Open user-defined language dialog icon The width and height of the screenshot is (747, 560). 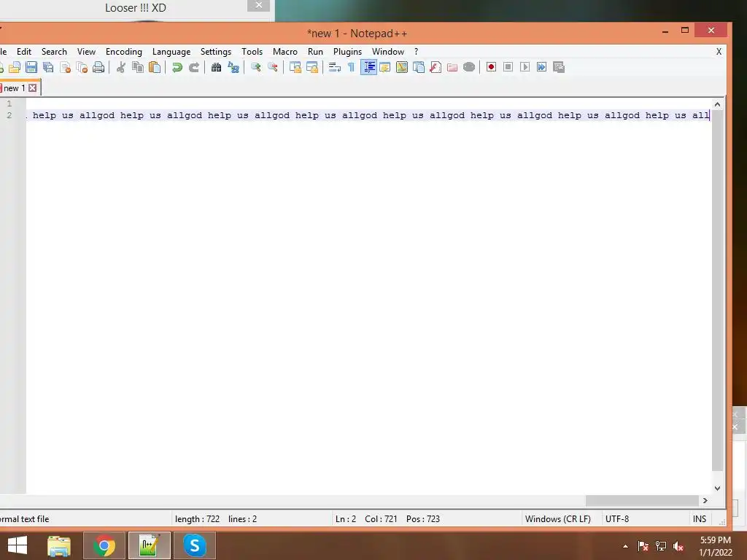click(x=385, y=67)
